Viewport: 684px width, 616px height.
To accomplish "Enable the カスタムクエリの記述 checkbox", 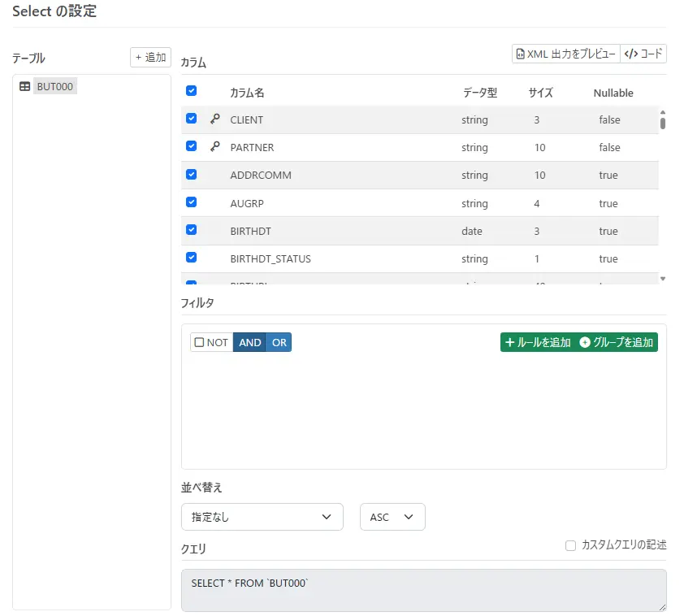I will click(x=570, y=545).
